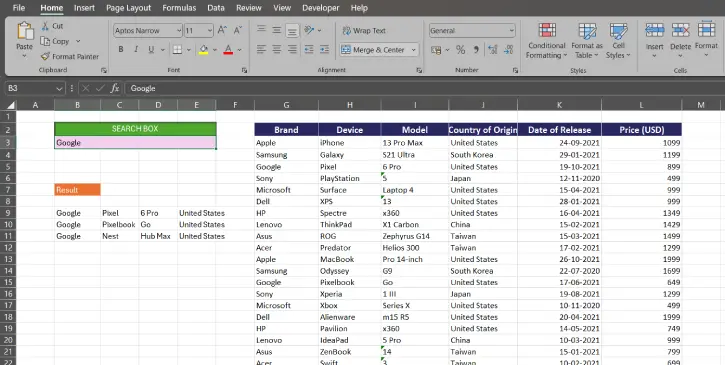The height and width of the screenshot is (365, 725).
Task: Decrease font size with the smaller A icon
Action: tap(238, 31)
